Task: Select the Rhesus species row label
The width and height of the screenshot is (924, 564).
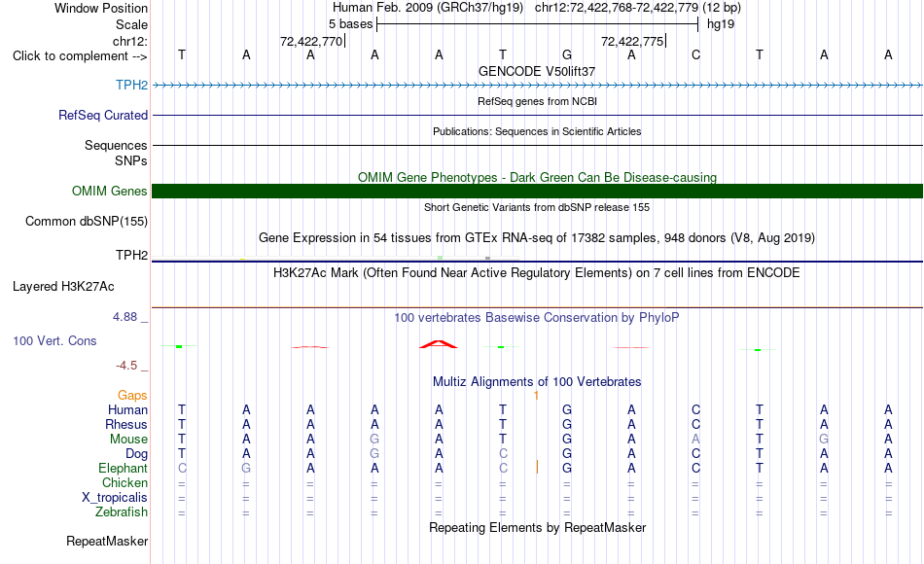Action: (126, 424)
